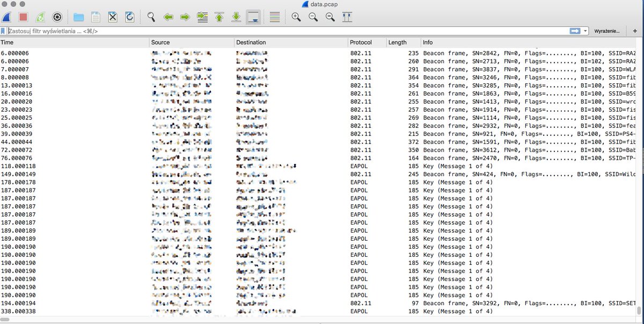The width and height of the screenshot is (644, 324).
Task: Jump to the first packet
Action: [x=219, y=17]
